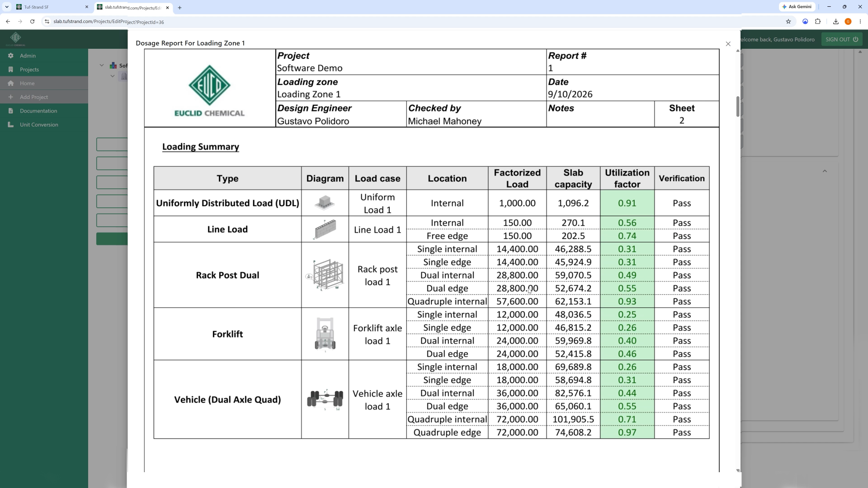
Task: Reload the page with browser refresh icon
Action: 32,22
